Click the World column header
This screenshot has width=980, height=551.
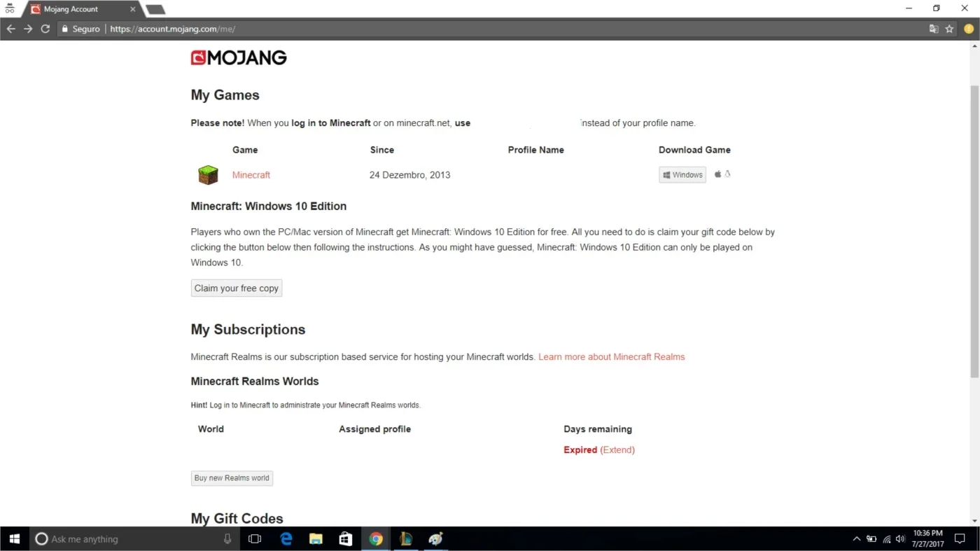211,429
